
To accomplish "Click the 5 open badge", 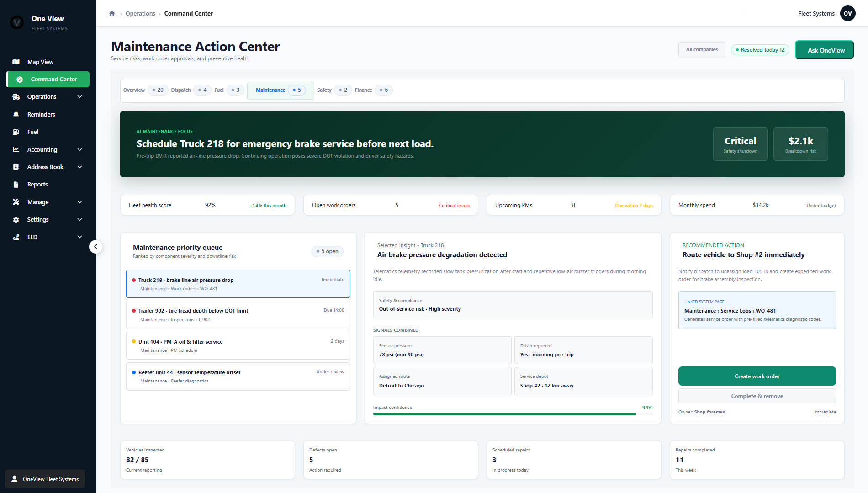I will (x=328, y=251).
